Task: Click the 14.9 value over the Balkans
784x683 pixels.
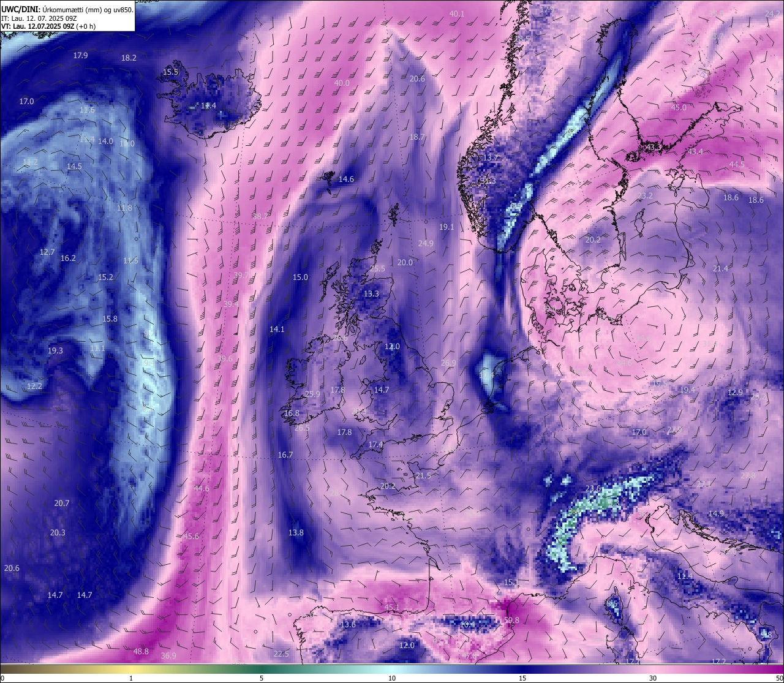Action: point(716,513)
